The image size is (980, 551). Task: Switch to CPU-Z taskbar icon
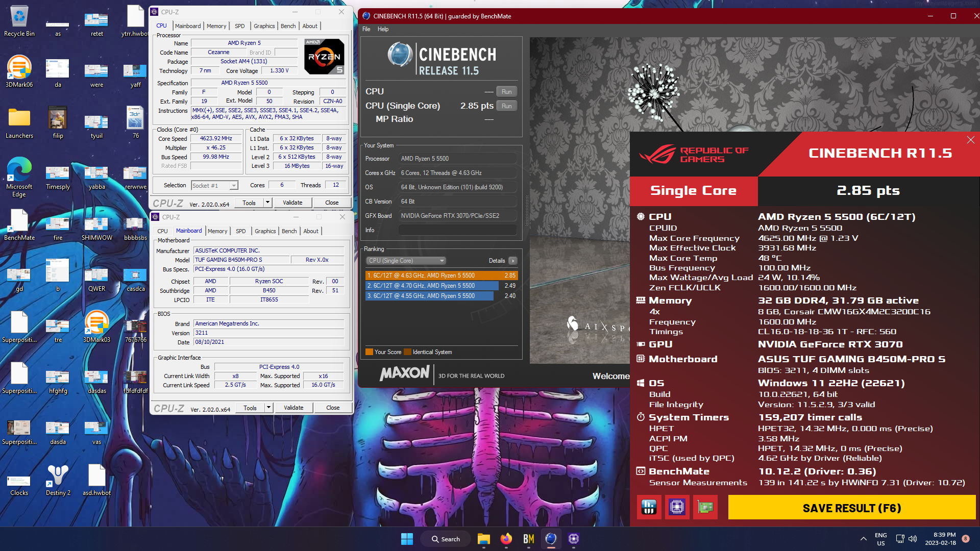(573, 539)
